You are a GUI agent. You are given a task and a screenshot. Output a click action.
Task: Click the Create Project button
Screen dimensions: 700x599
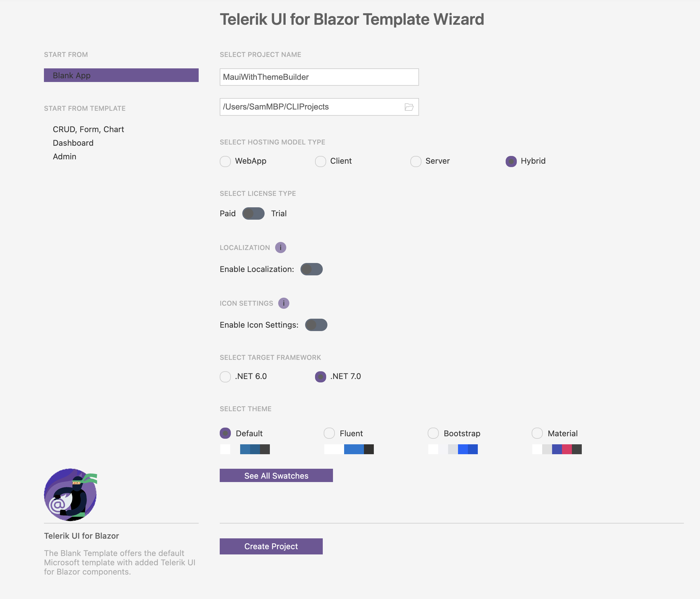tap(271, 546)
